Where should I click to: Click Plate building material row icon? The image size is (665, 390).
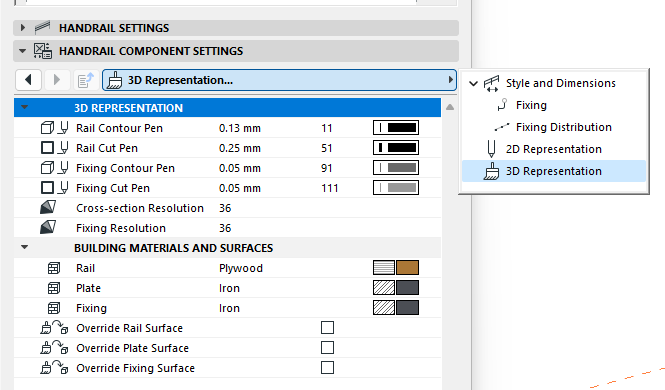(x=54, y=288)
